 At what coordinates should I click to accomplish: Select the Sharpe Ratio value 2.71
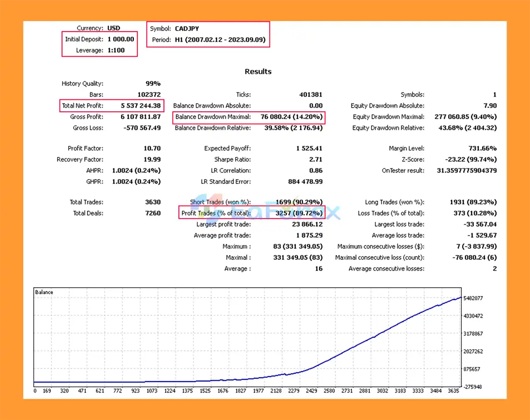315,160
